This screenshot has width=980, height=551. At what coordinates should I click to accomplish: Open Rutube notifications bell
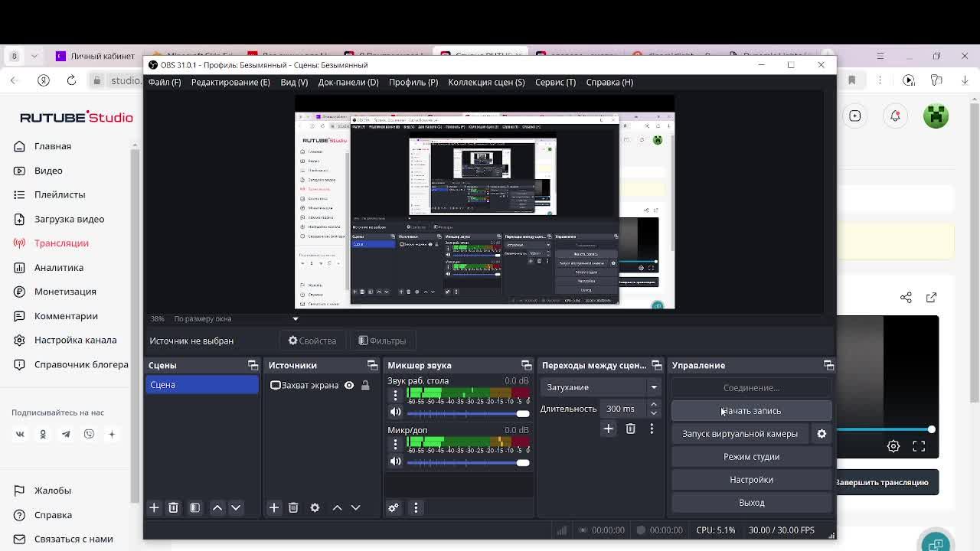pos(895,116)
